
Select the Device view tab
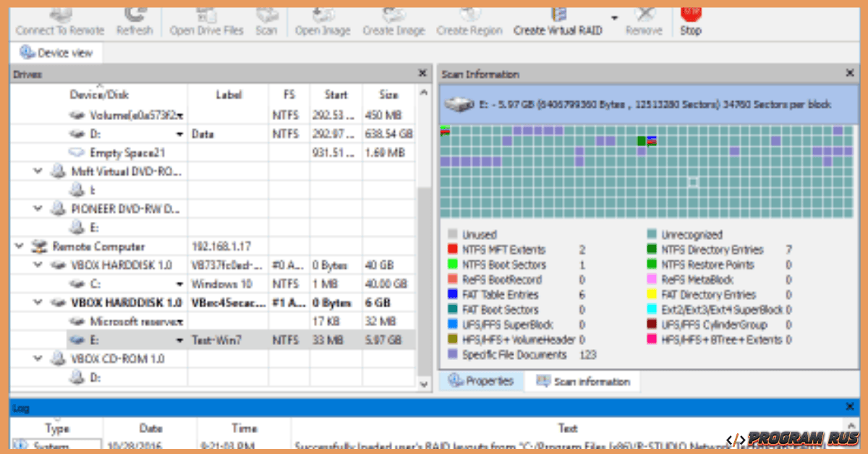click(56, 53)
